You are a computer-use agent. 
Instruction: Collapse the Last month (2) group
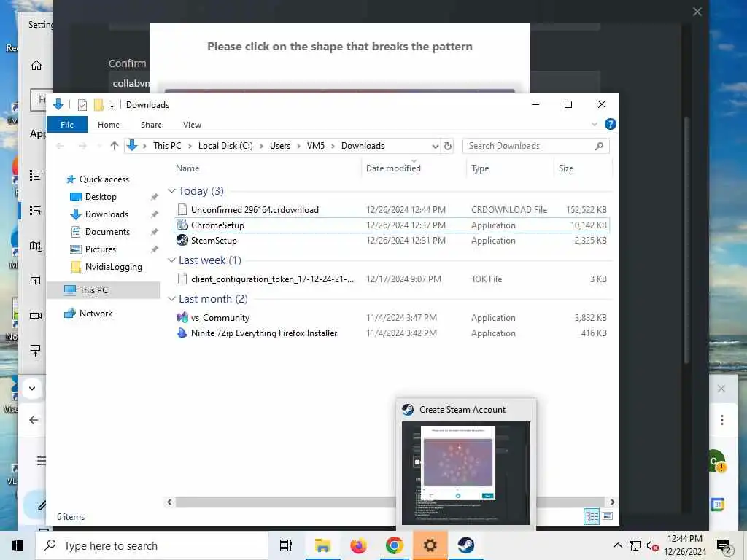(x=172, y=299)
